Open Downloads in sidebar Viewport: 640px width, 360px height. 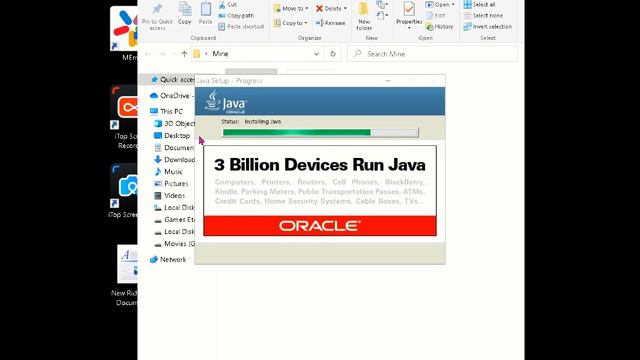[x=174, y=160]
